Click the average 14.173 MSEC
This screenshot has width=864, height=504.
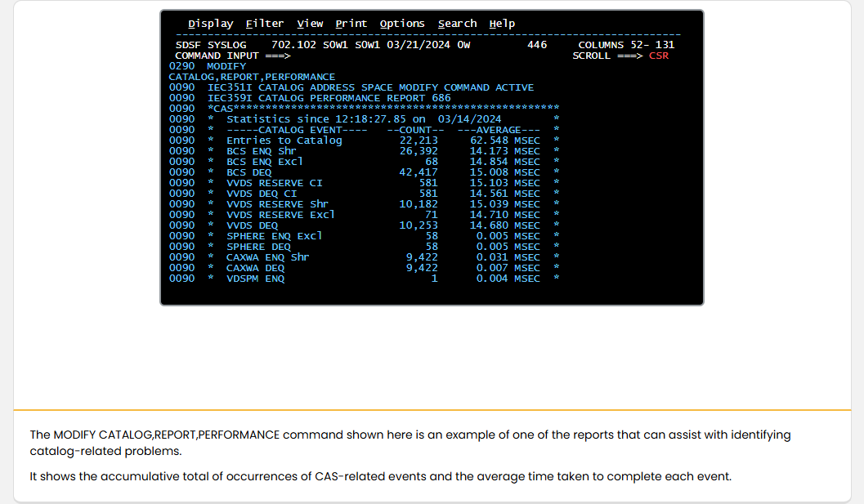click(x=504, y=151)
